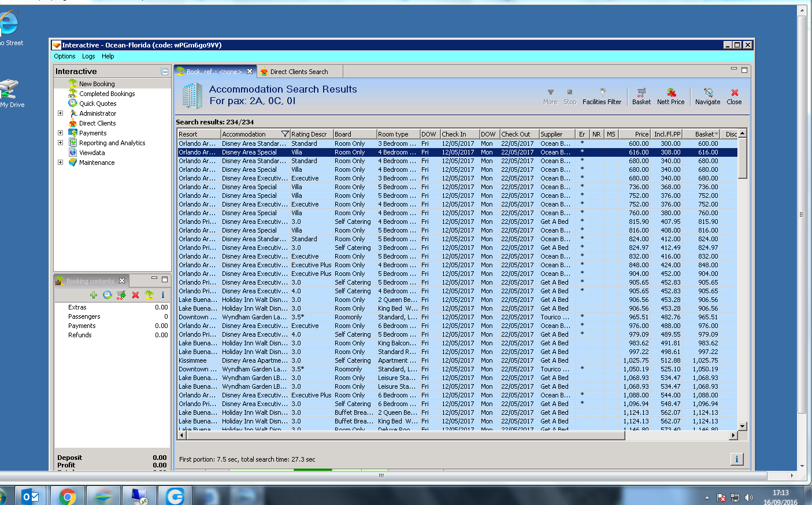This screenshot has width=812, height=505.
Task: Click the results table scroll up arrow
Action: click(x=743, y=134)
